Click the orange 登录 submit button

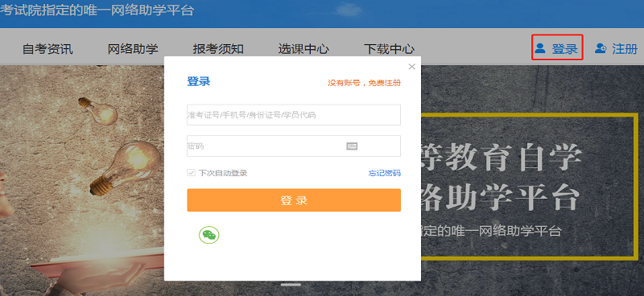[x=294, y=200]
